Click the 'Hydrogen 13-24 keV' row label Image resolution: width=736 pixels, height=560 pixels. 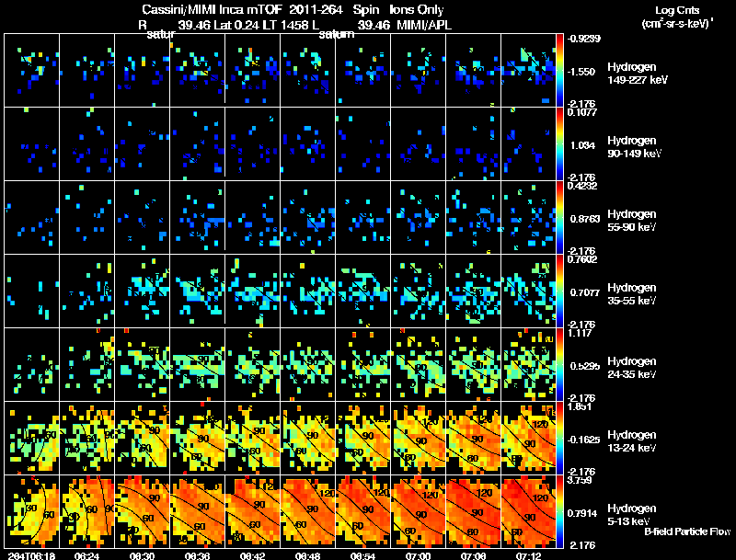pyautogui.click(x=632, y=441)
